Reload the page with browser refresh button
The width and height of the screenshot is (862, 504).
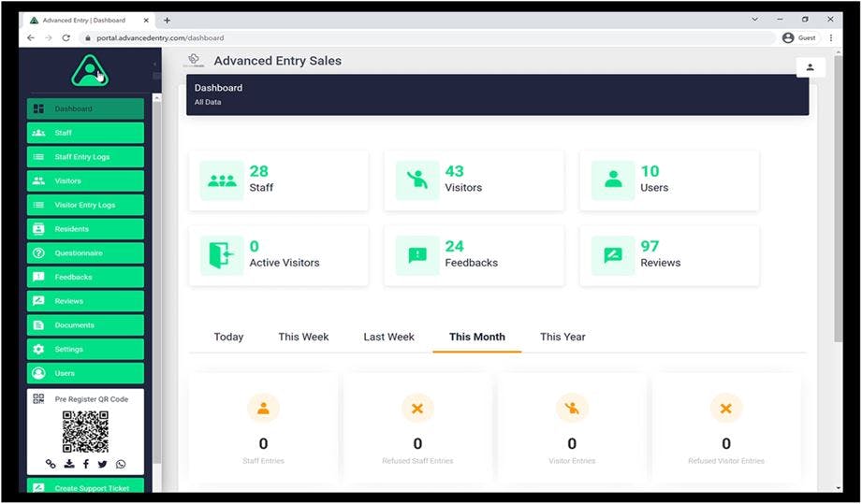(x=66, y=38)
